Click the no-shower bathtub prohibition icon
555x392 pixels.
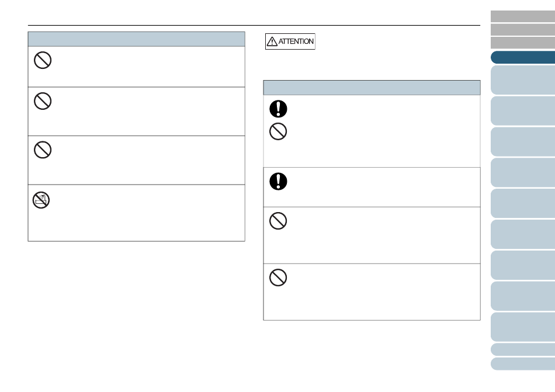41,200
